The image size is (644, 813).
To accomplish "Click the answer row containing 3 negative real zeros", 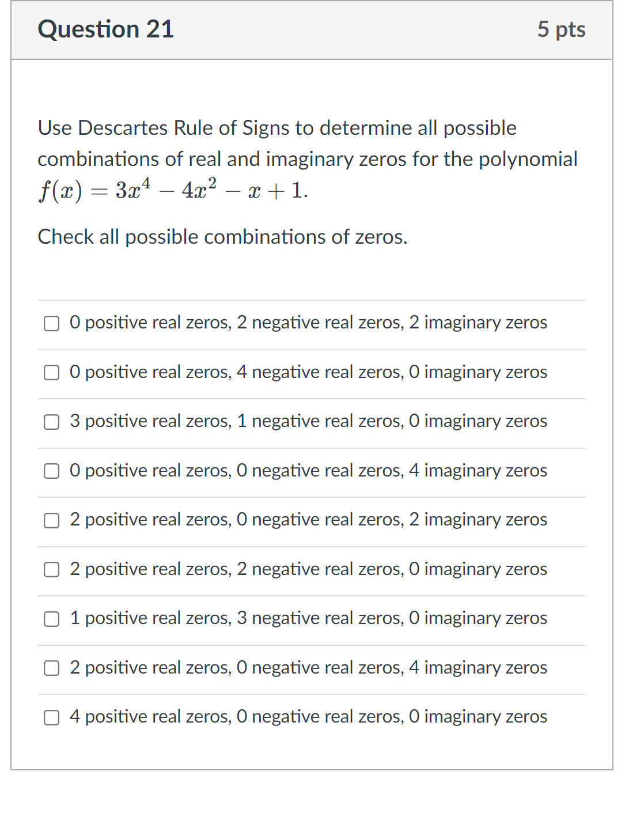I will [309, 619].
